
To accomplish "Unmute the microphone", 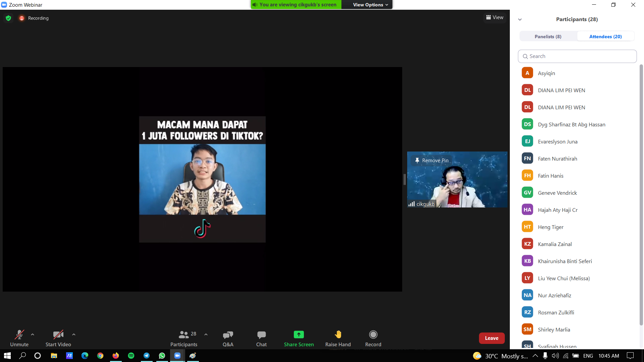I will 19,338.
